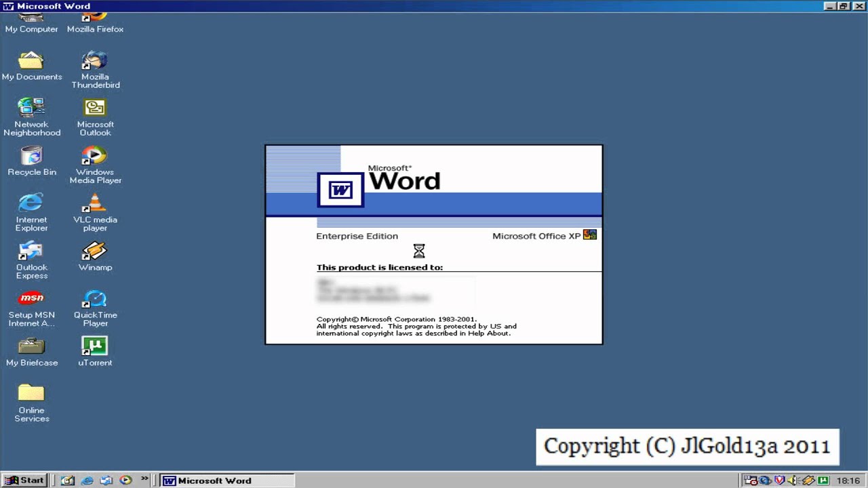This screenshot has width=868, height=488.
Task: Select the My Documents folder icon
Action: coord(31,66)
